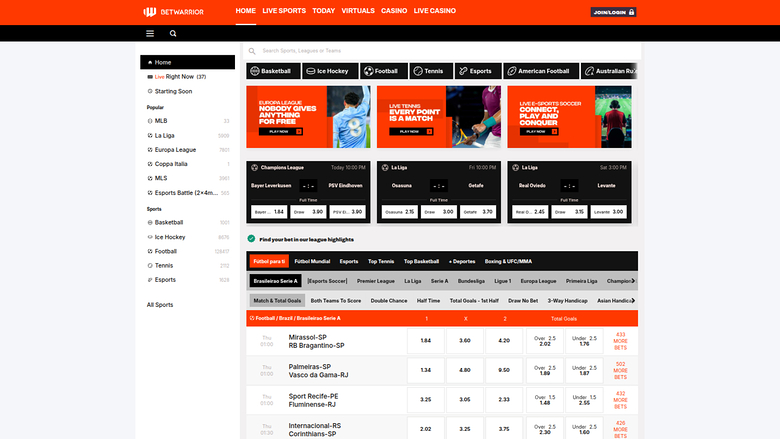The width and height of the screenshot is (780, 439).
Task: Select Both Teams To Score market
Action: point(336,301)
